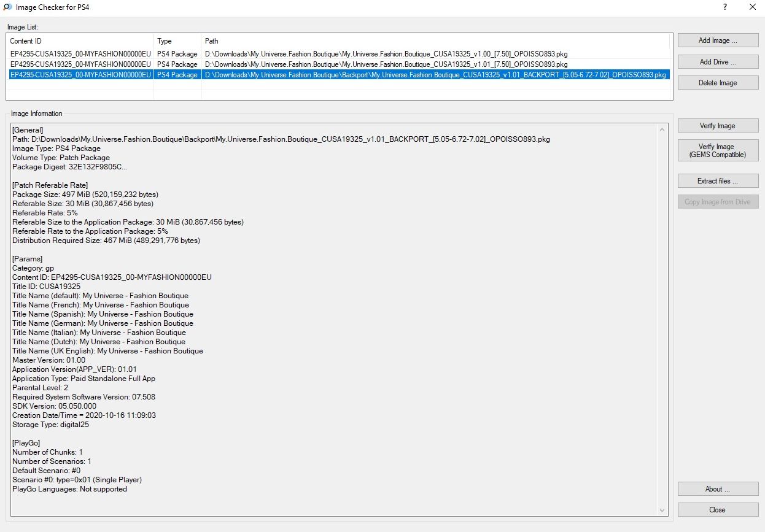Click the Image Checker app icon in title bar
This screenshot has width=765, height=532.
click(x=7, y=7)
